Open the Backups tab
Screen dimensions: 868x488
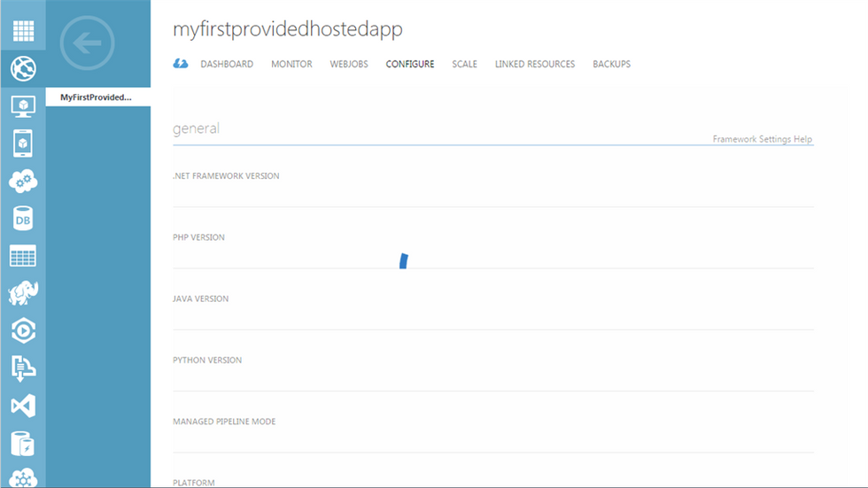(612, 64)
